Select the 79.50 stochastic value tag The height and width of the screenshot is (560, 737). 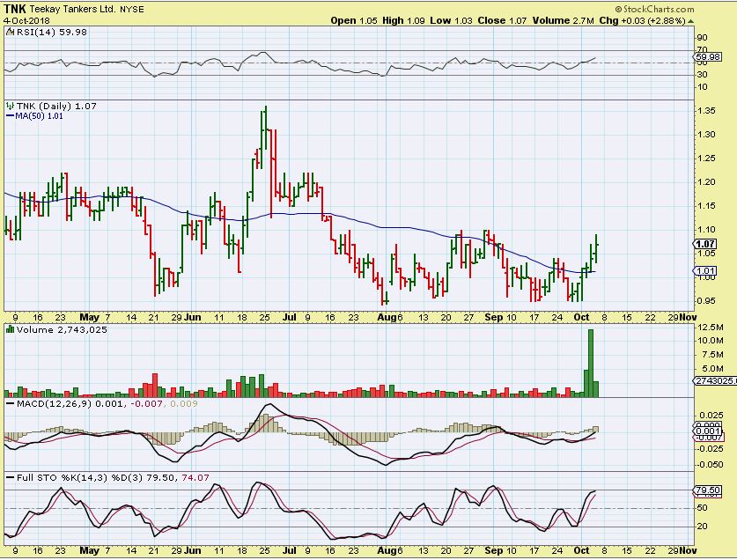point(707,490)
